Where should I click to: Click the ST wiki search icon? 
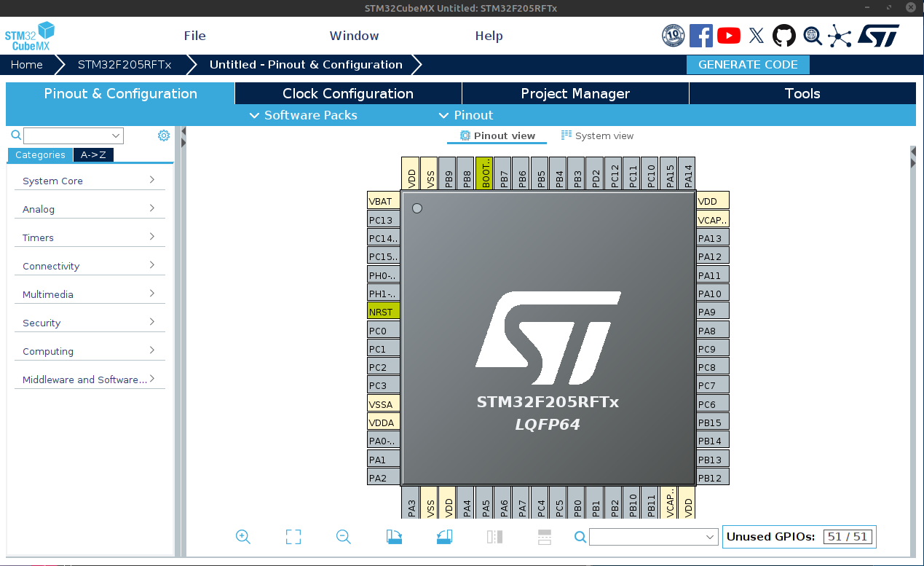[x=812, y=35]
